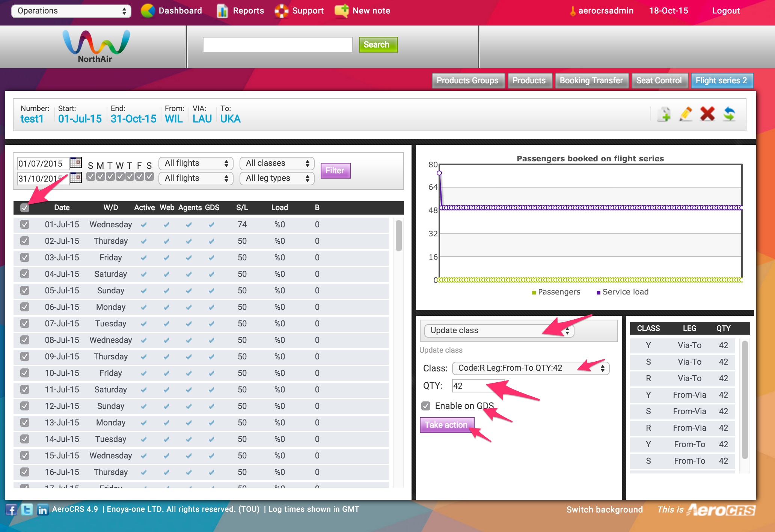
Task: Click the Facebook icon in footer
Action: (x=11, y=509)
